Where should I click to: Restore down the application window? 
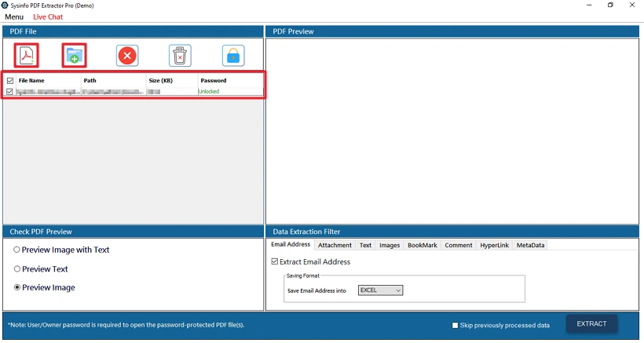click(x=610, y=5)
